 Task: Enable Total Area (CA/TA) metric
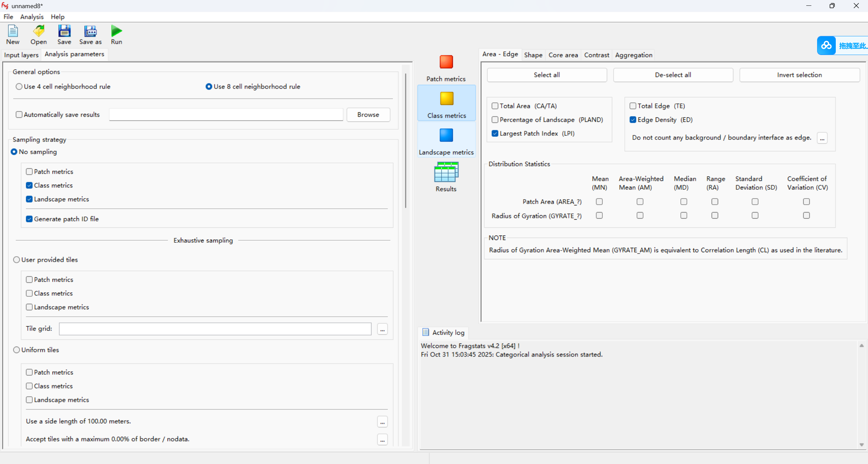point(495,106)
